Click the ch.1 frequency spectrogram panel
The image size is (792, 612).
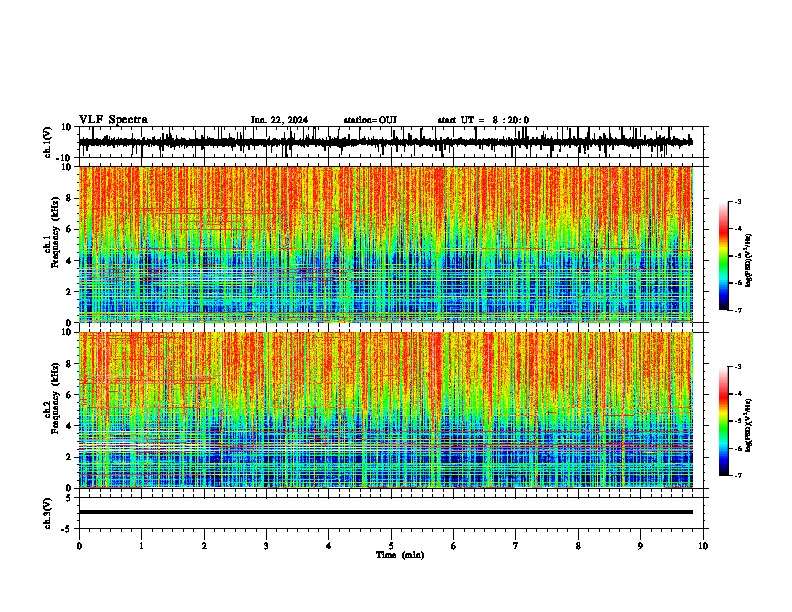[385, 244]
